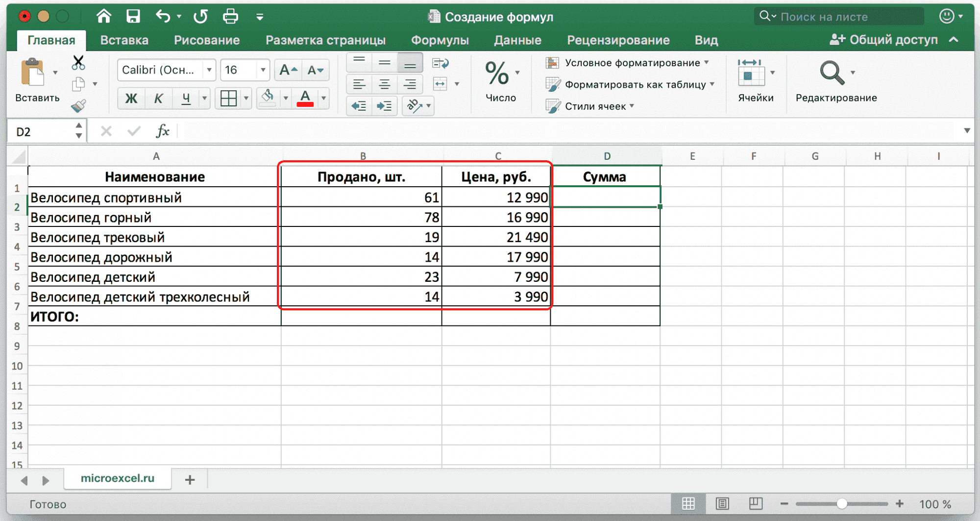Toggle italic formatting (К)
This screenshot has height=521, width=980.
158,99
